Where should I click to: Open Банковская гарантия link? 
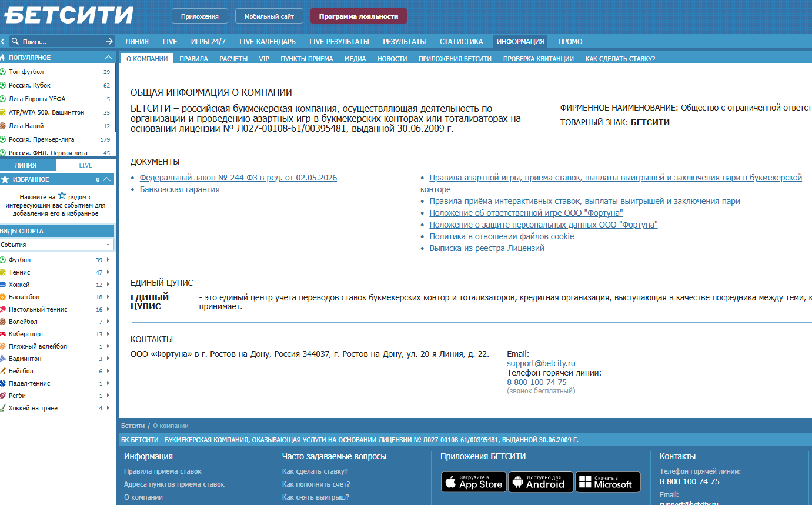[180, 189]
